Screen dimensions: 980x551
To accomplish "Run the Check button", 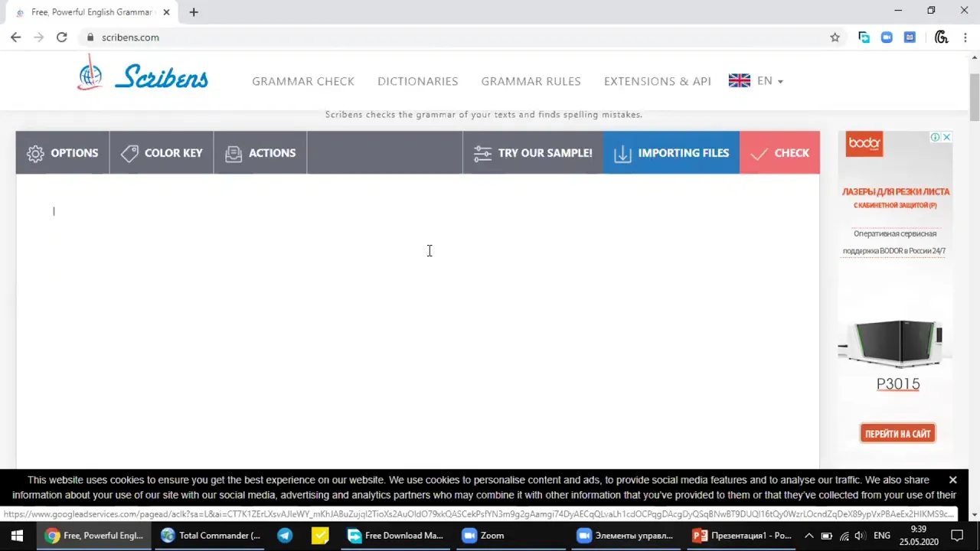I will pyautogui.click(x=779, y=152).
